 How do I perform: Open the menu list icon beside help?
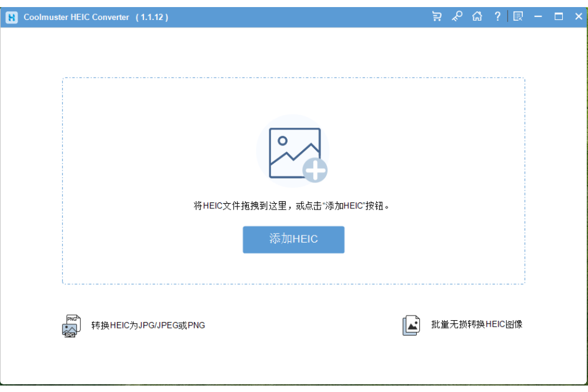[518, 16]
